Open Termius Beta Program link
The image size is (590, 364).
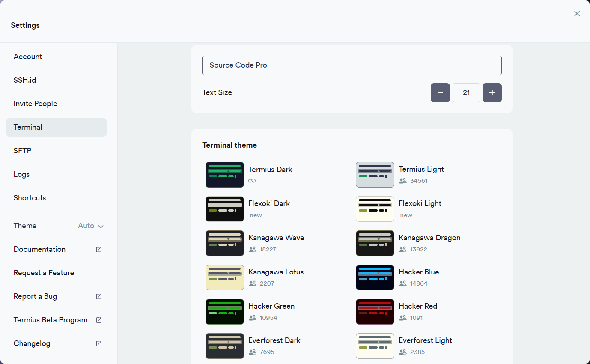click(x=57, y=320)
